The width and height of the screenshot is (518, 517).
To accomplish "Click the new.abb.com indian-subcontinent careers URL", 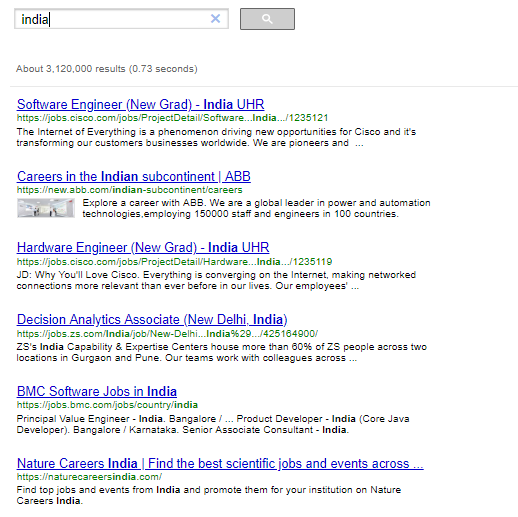I will click(129, 190).
